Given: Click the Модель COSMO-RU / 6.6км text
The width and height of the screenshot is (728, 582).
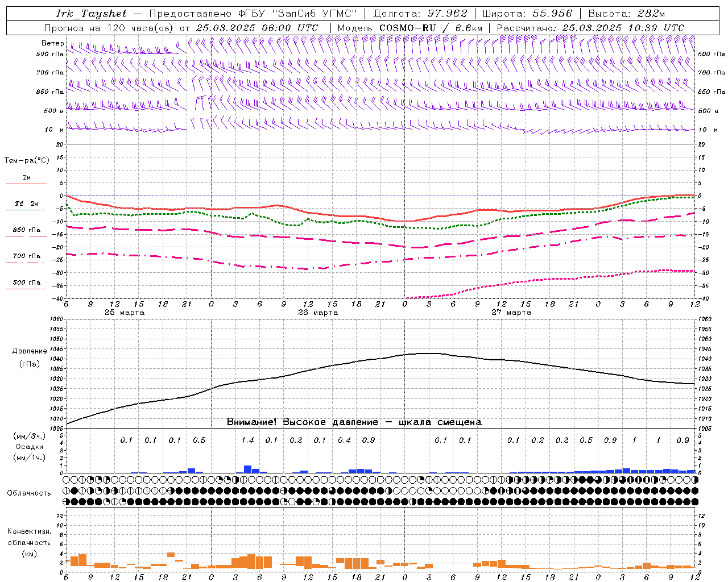Looking at the screenshot, I should click(x=410, y=28).
